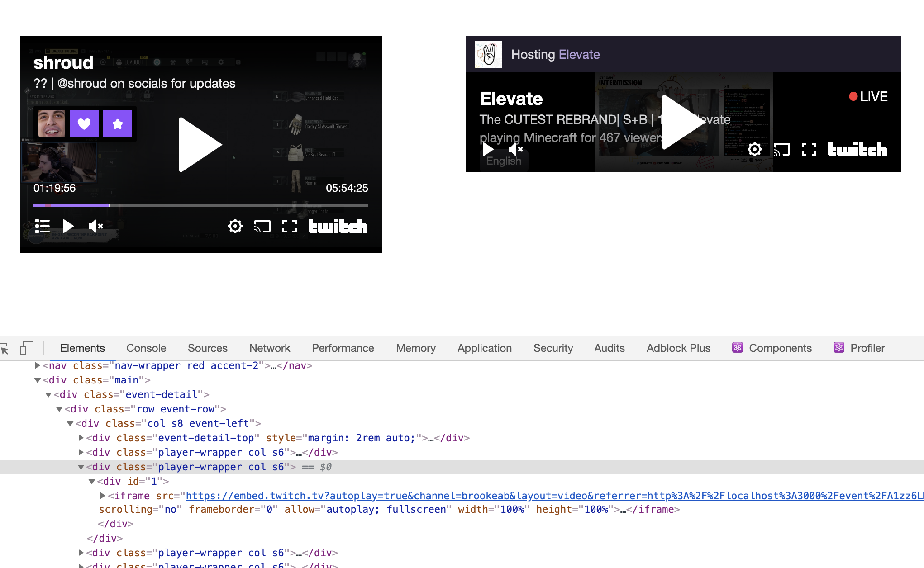Open settings gear in Elevate player
The height and width of the screenshot is (568, 924).
[x=754, y=149]
